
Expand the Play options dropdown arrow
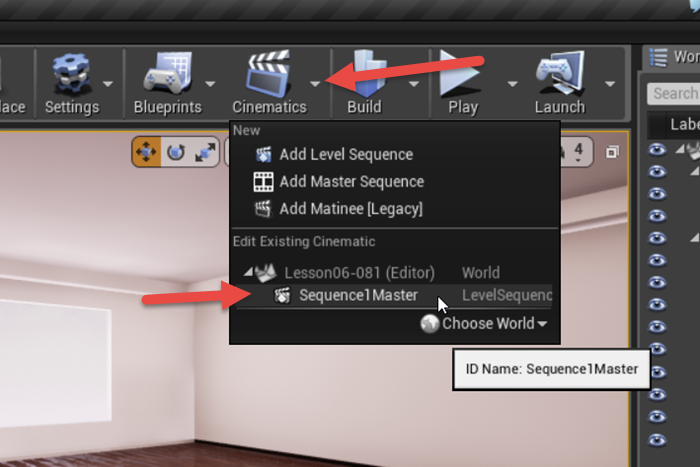click(512, 84)
